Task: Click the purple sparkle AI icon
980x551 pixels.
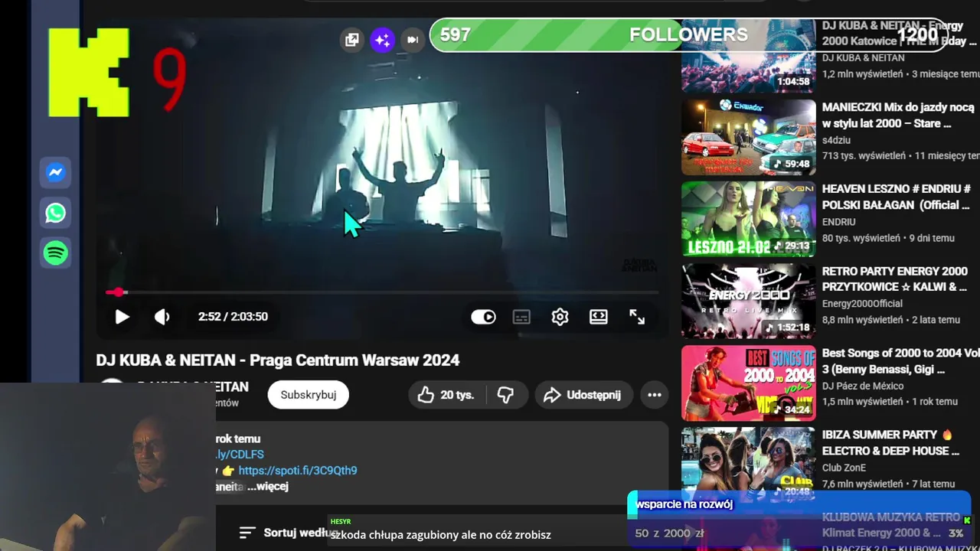Action: click(382, 40)
